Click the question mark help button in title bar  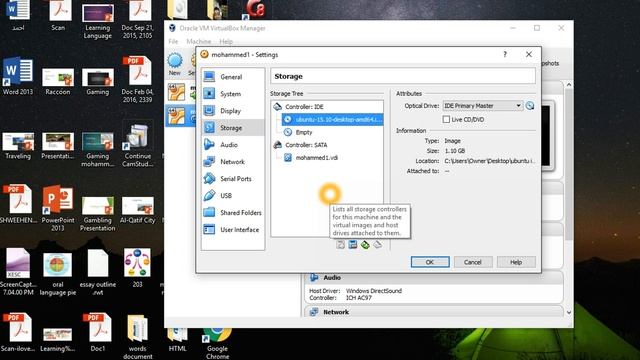(x=505, y=54)
